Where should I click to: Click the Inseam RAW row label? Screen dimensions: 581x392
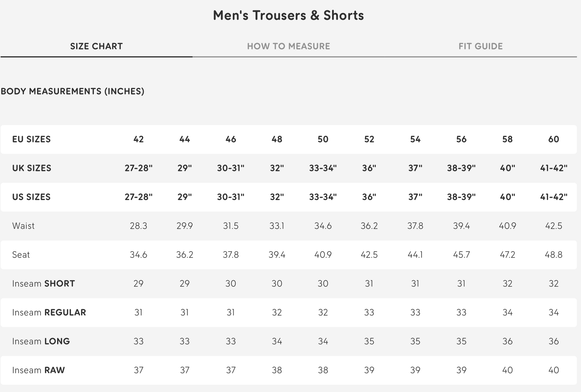coord(38,370)
